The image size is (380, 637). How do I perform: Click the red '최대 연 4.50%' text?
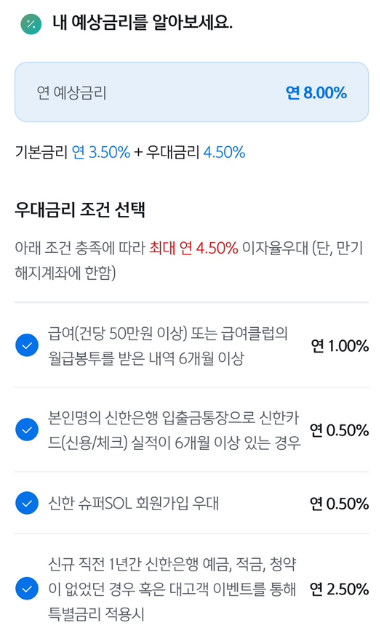point(193,247)
